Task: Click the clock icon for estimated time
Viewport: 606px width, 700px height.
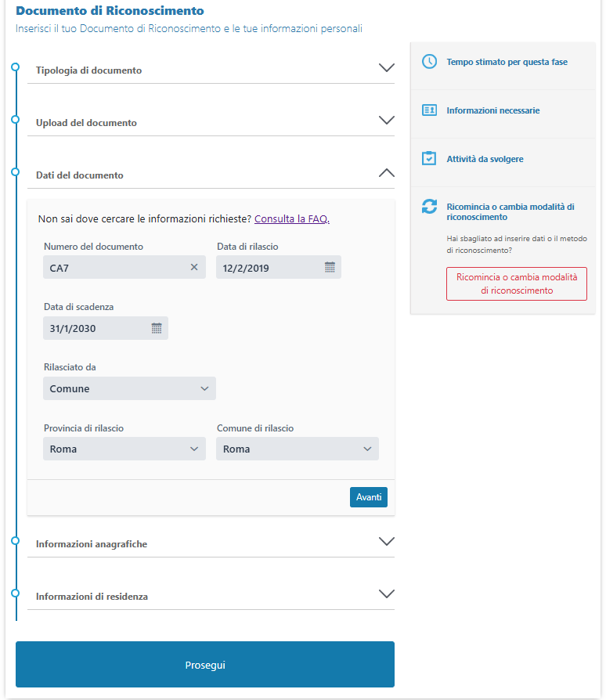Action: 429,62
